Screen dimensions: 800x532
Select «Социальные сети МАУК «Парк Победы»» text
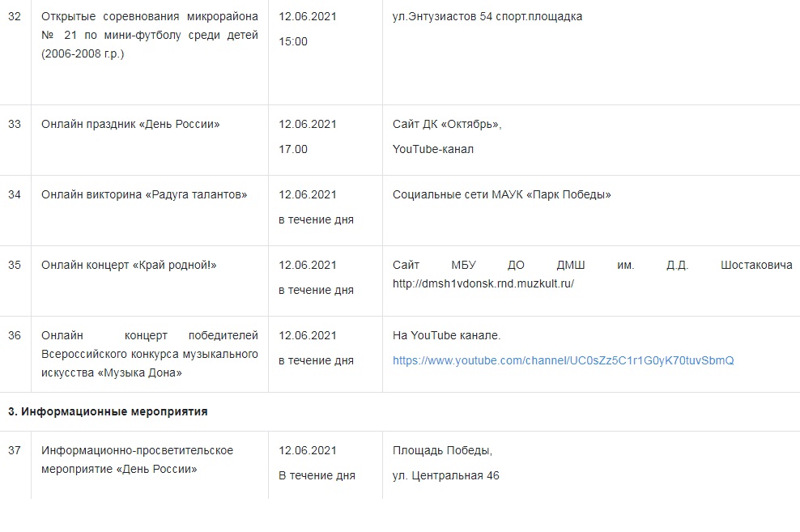(x=501, y=194)
